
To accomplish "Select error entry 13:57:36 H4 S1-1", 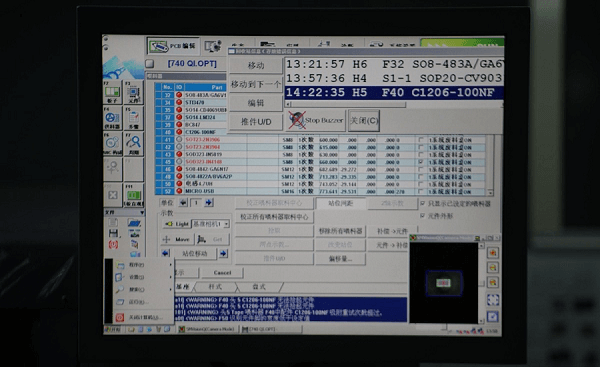I will (394, 78).
